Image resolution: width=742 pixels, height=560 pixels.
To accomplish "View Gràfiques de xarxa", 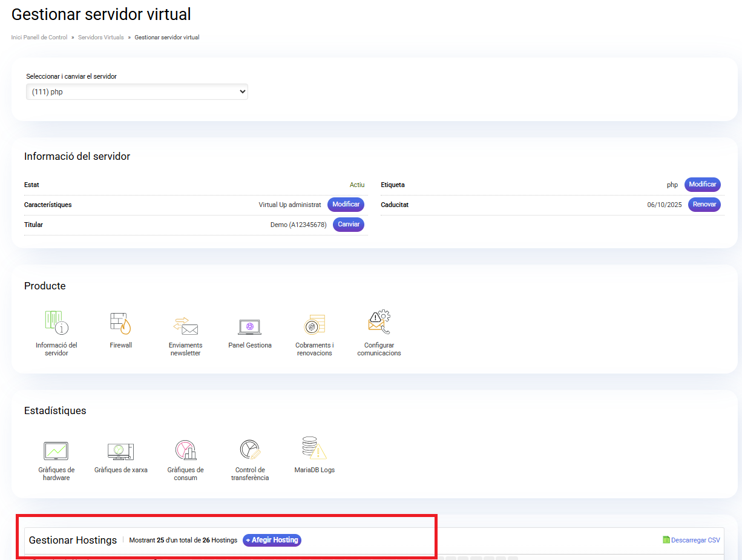I will [x=120, y=450].
